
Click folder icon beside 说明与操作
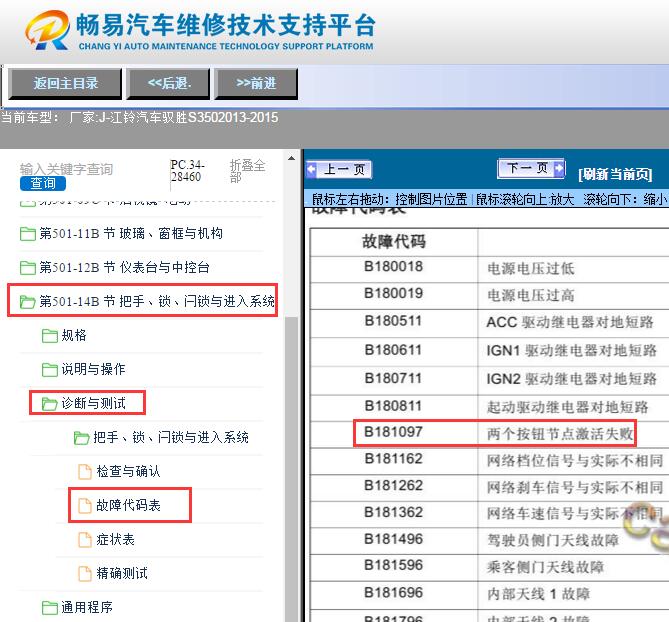pos(49,369)
